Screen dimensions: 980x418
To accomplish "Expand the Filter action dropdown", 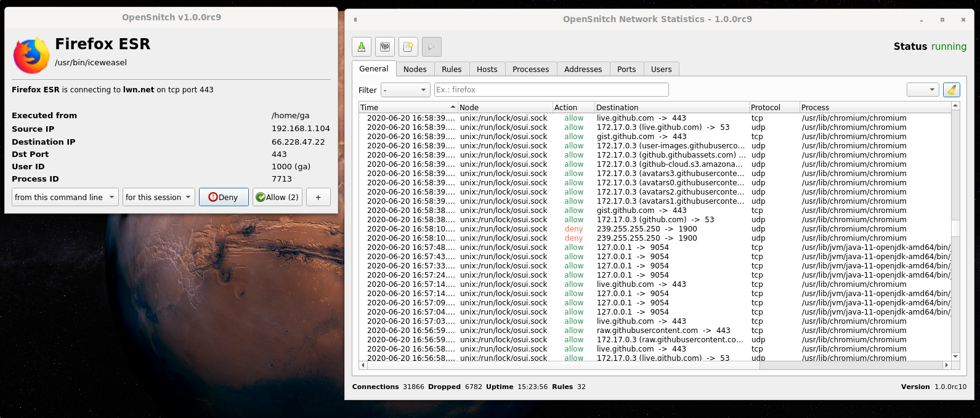I will pos(405,90).
